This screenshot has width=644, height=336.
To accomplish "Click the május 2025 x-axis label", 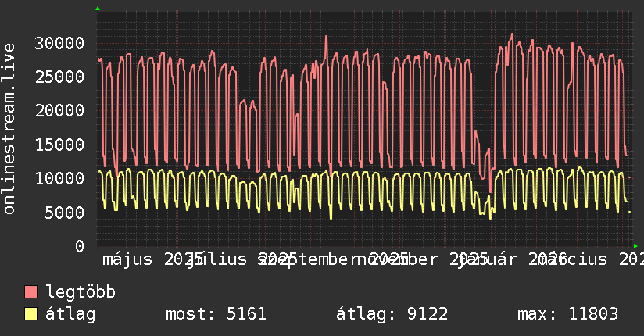I will [x=152, y=259].
